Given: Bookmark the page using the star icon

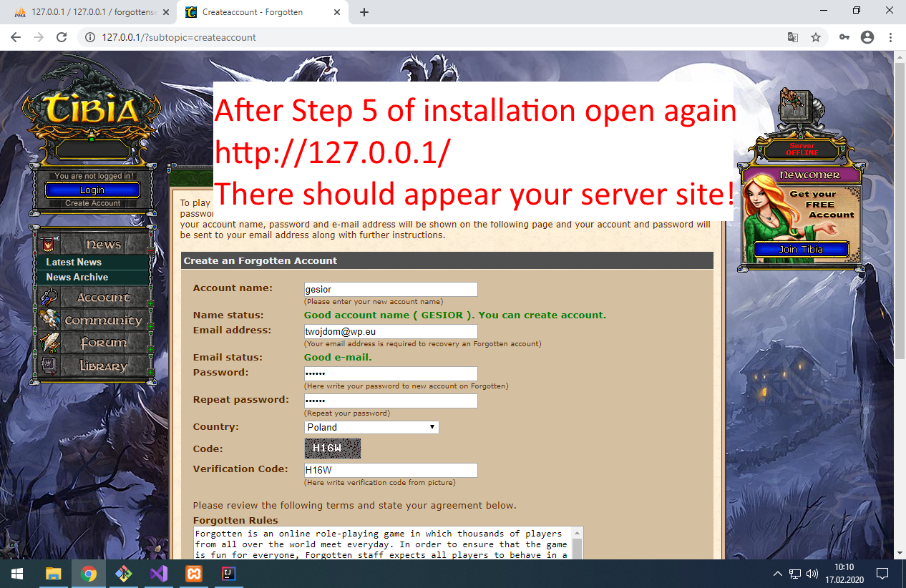Looking at the screenshot, I should (815, 37).
